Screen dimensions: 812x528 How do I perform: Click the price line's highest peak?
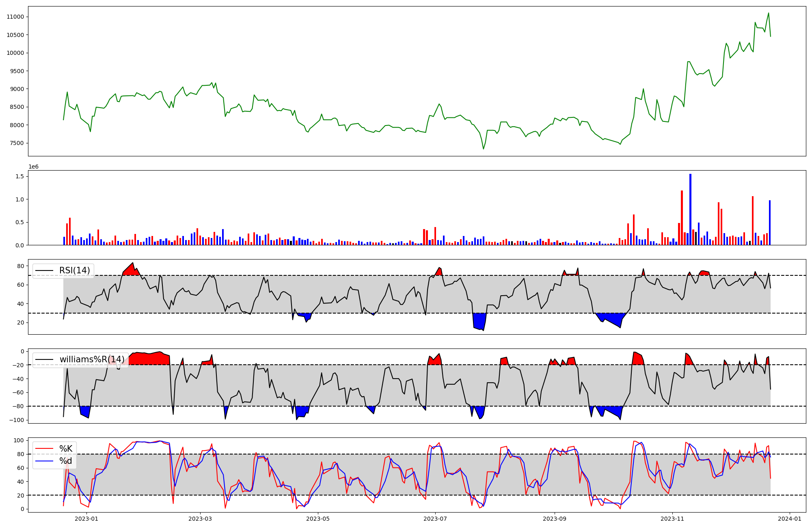768,13
